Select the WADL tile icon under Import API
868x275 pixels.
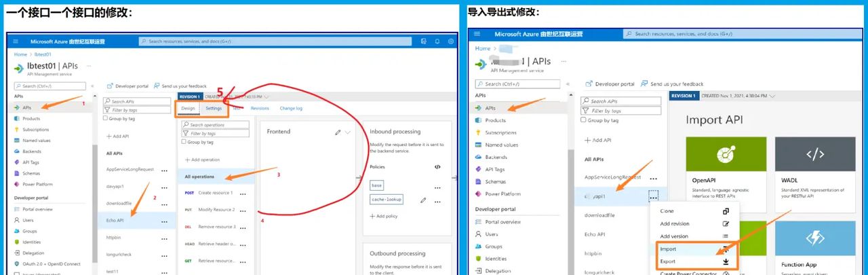click(815, 155)
